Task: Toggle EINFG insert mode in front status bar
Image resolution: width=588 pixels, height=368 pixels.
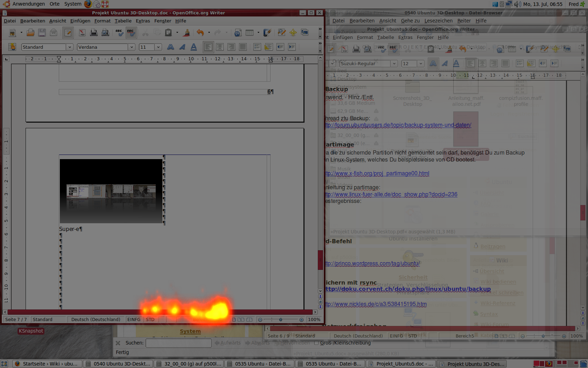Action: click(134, 319)
